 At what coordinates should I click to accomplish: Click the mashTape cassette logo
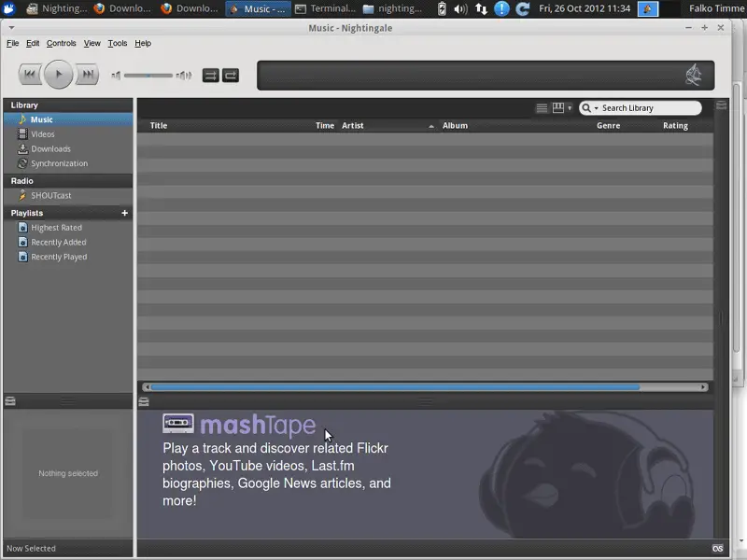178,424
